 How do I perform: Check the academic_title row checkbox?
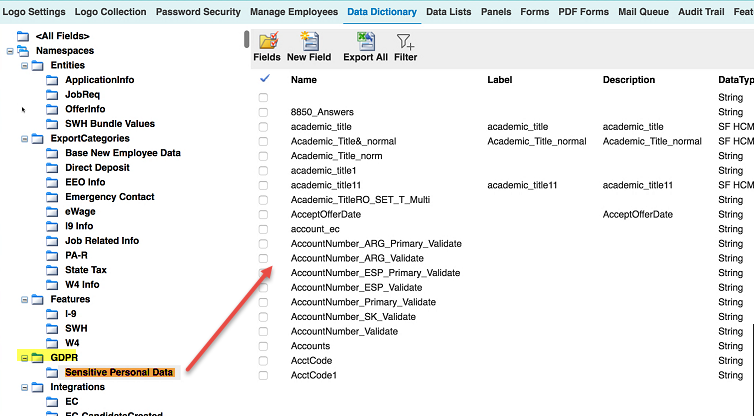pos(263,127)
